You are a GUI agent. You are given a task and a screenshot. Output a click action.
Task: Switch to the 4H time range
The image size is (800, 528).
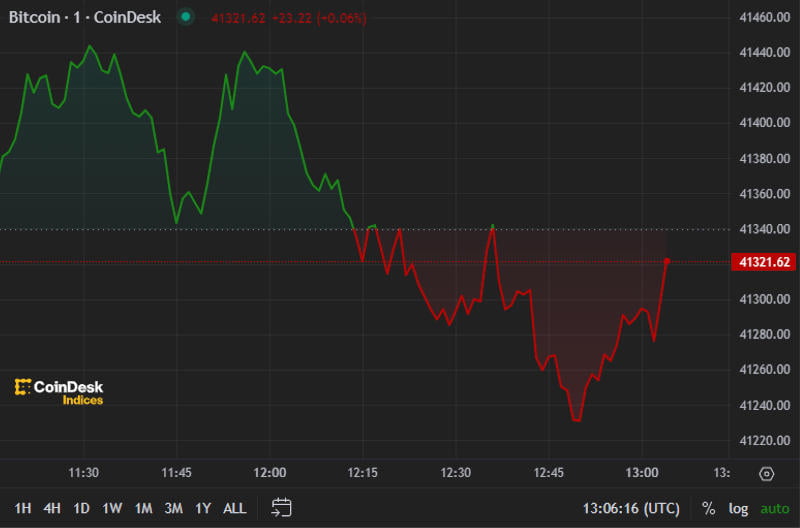click(x=51, y=508)
